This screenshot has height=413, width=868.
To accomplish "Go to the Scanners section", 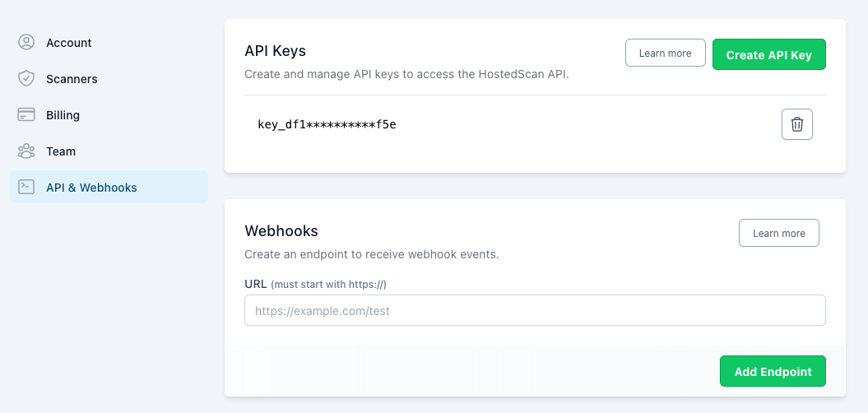I will pyautogui.click(x=72, y=79).
